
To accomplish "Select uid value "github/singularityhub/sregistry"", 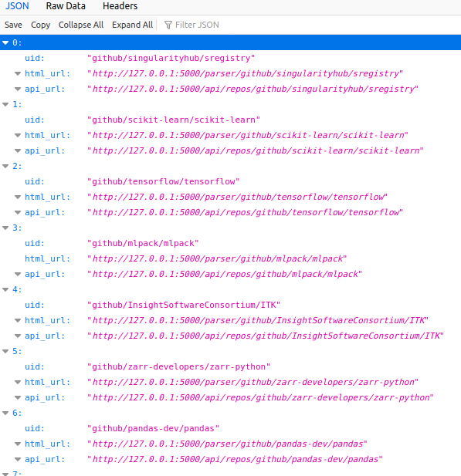I will click(171, 58).
